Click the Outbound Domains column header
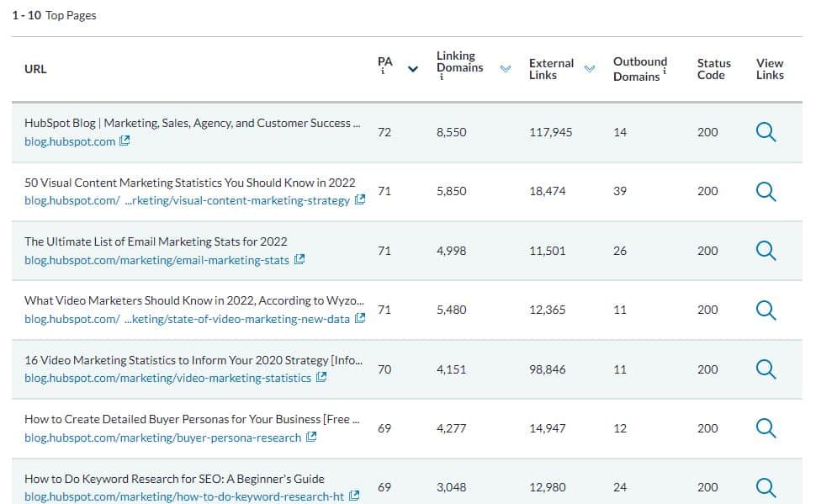This screenshot has height=504, width=816. (x=639, y=69)
